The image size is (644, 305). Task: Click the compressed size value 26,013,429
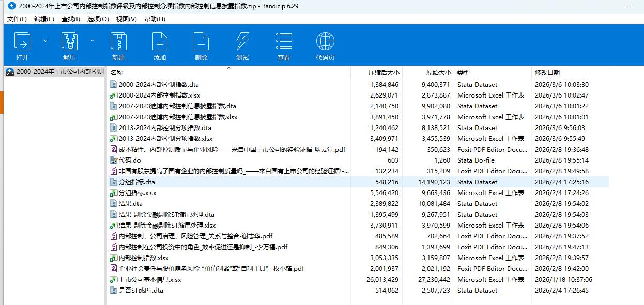click(382, 279)
